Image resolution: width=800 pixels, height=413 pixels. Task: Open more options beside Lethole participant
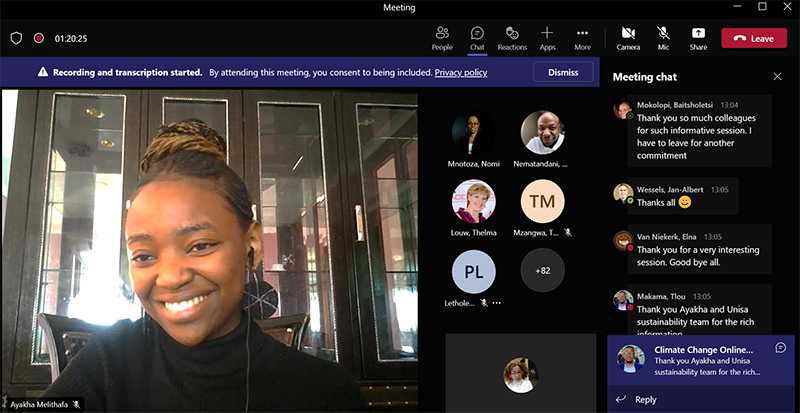point(497,302)
